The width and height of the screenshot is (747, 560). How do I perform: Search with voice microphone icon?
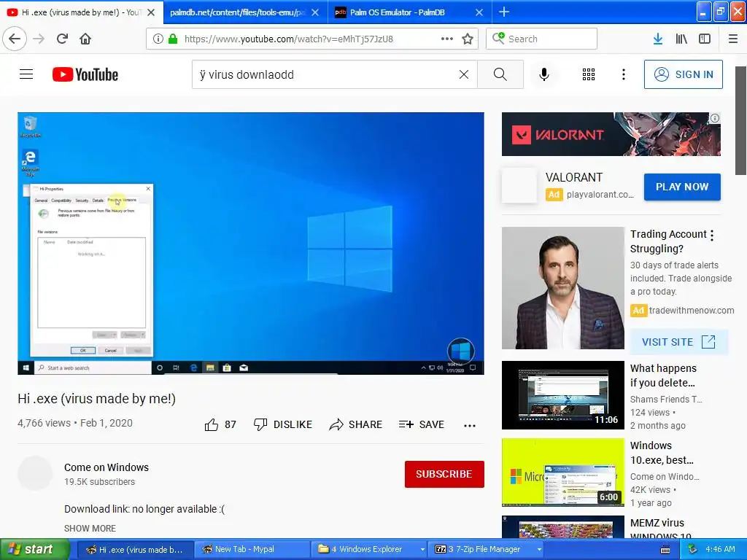pos(544,74)
